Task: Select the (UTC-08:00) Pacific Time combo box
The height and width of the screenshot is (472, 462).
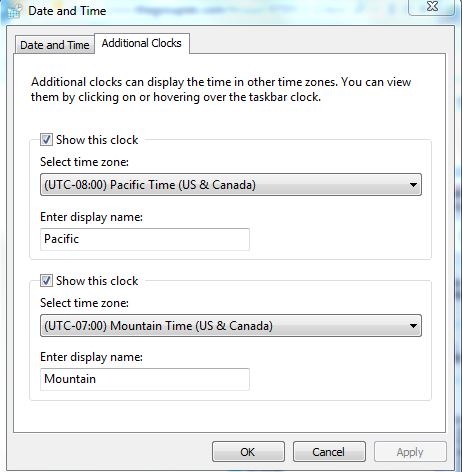Action: click(231, 185)
